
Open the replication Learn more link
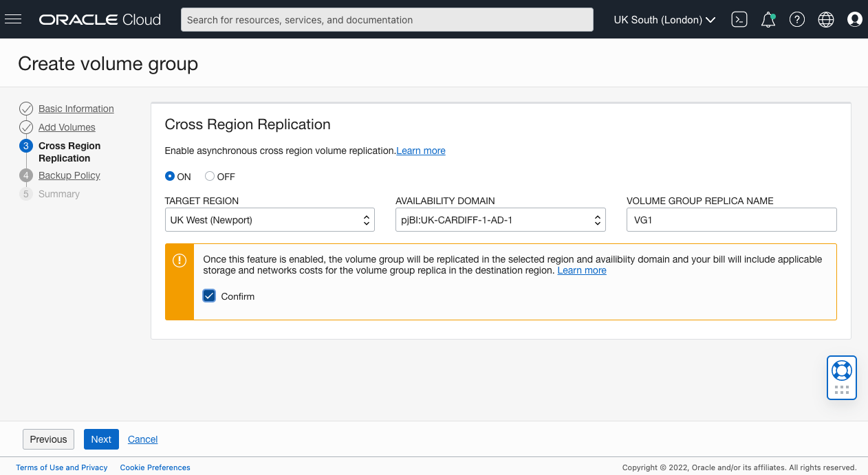[x=420, y=151]
